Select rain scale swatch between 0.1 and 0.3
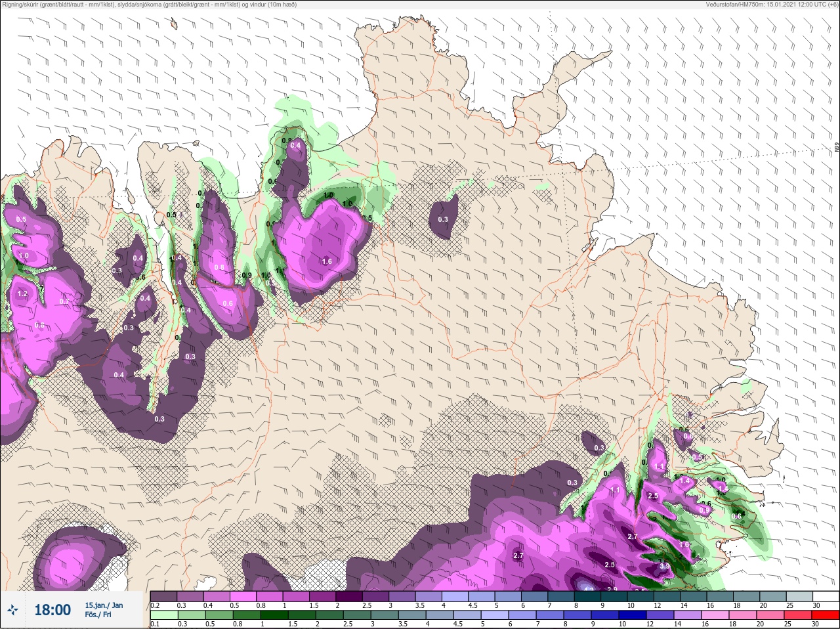The height and width of the screenshot is (629, 840). click(163, 615)
